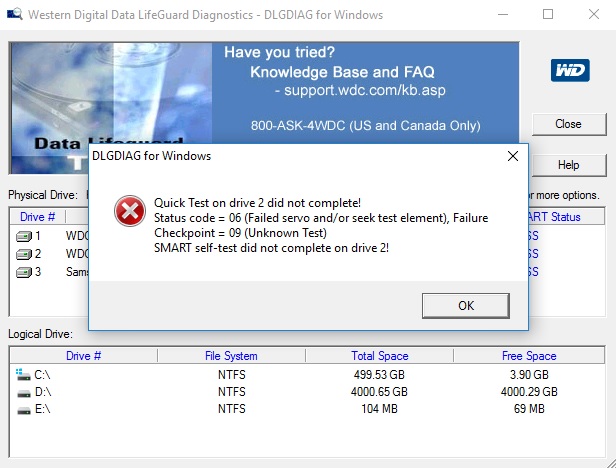The width and height of the screenshot is (616, 468).
Task: Click the Close button on main window
Action: [569, 125]
